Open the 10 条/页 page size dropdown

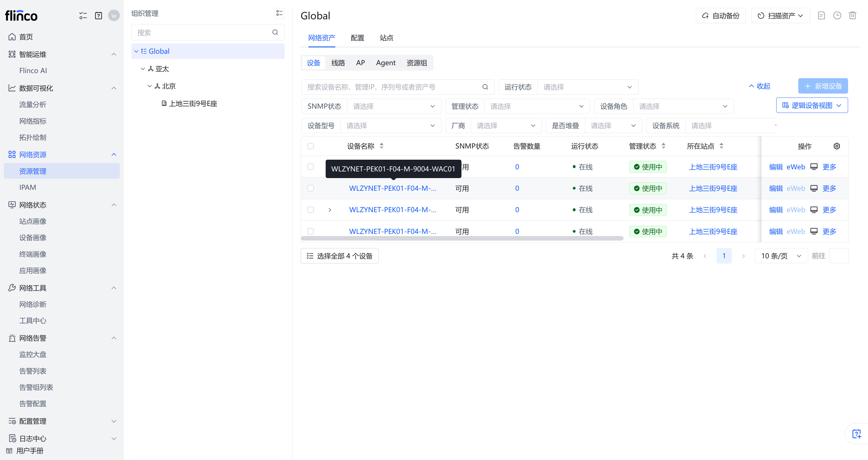(781, 256)
